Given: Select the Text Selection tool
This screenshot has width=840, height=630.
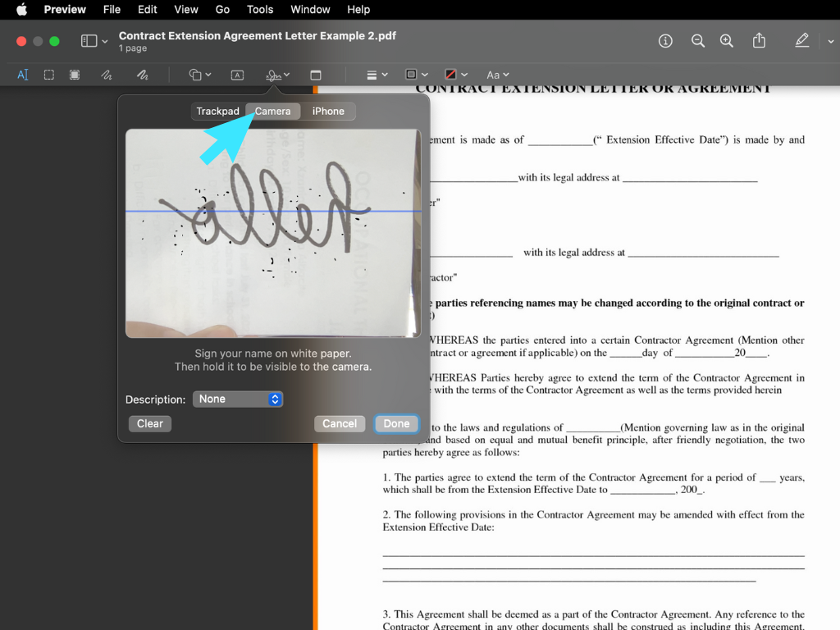Looking at the screenshot, I should tap(22, 75).
